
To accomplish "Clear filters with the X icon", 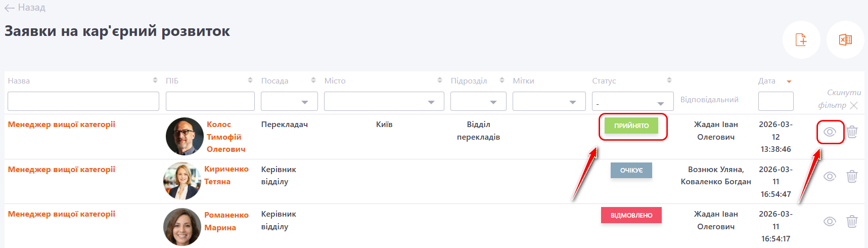I will coord(854,105).
